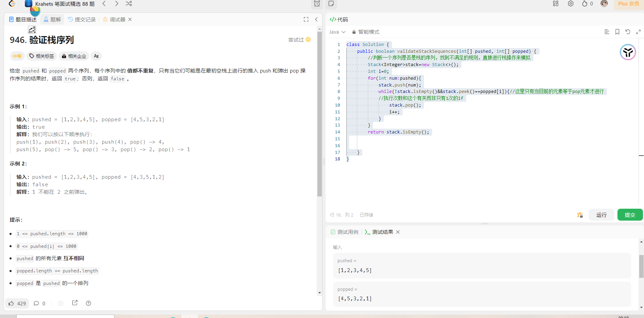This screenshot has height=318, width=644.
Task: Go to the previous problem arrow
Action: (x=104, y=3)
